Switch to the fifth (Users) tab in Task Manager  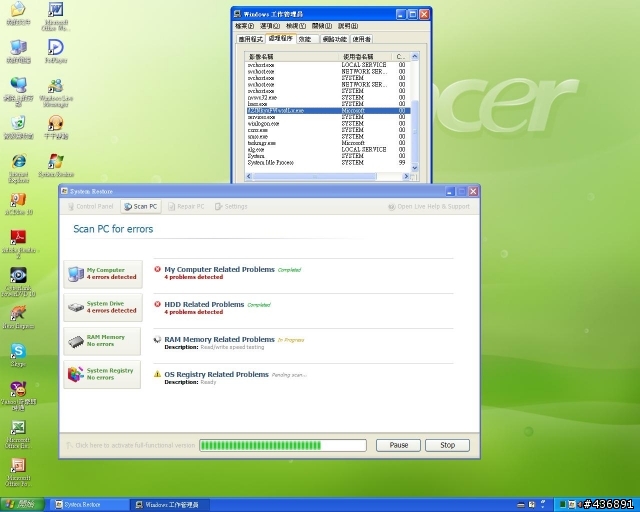(362, 39)
